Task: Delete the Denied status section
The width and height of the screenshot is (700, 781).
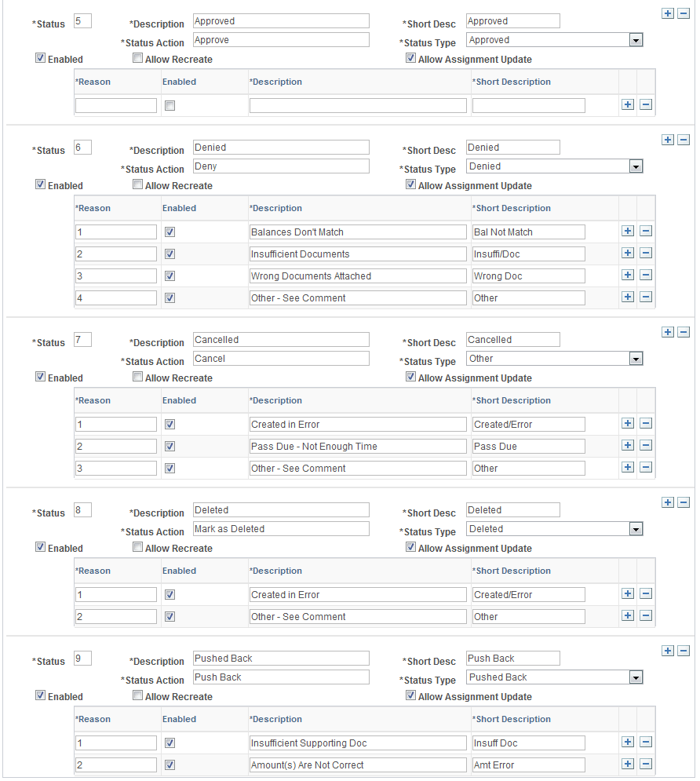Action: tap(684, 139)
